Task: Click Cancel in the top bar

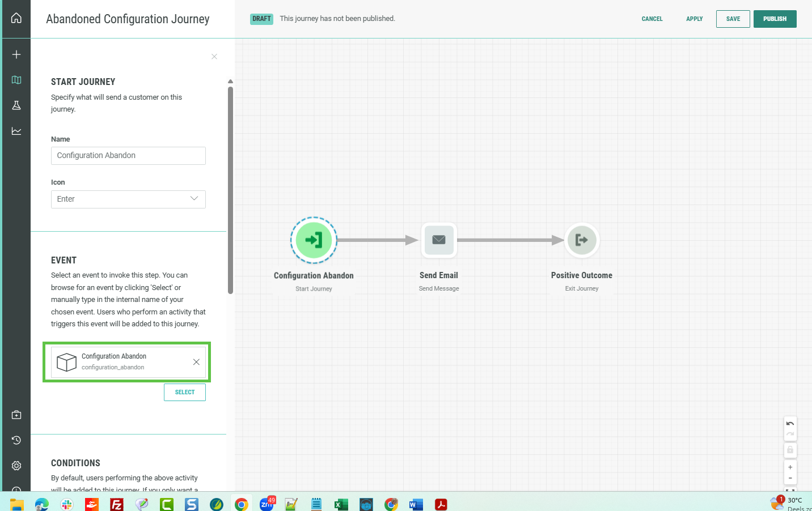Action: pos(652,19)
